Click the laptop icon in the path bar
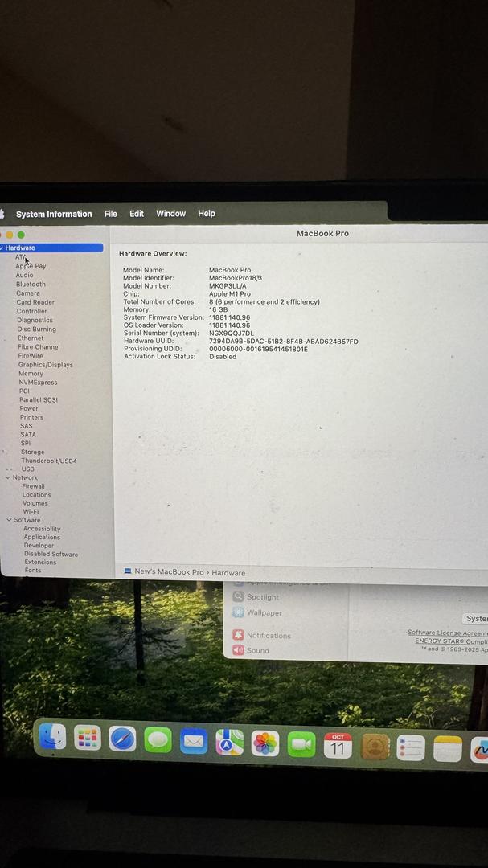The height and width of the screenshot is (868, 488). pos(128,571)
